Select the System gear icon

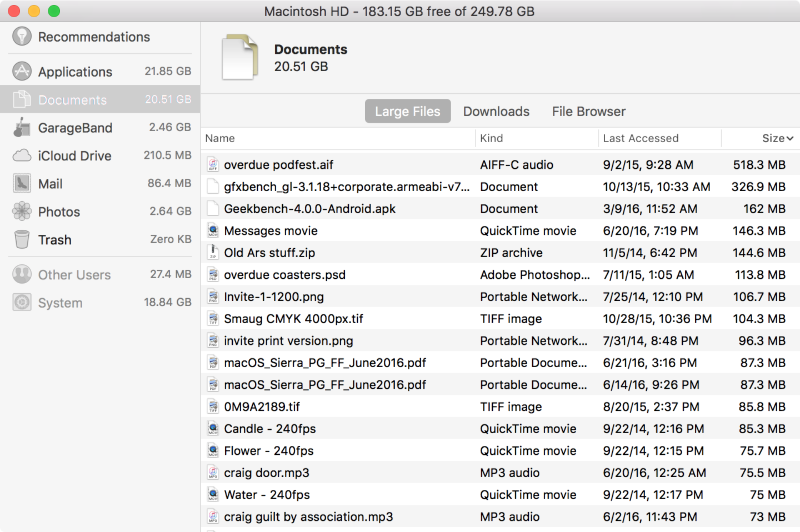21,302
